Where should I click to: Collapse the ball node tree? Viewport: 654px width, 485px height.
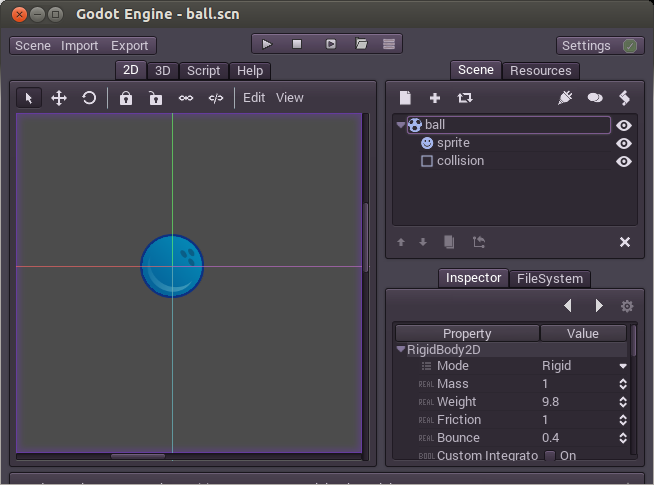(x=401, y=125)
